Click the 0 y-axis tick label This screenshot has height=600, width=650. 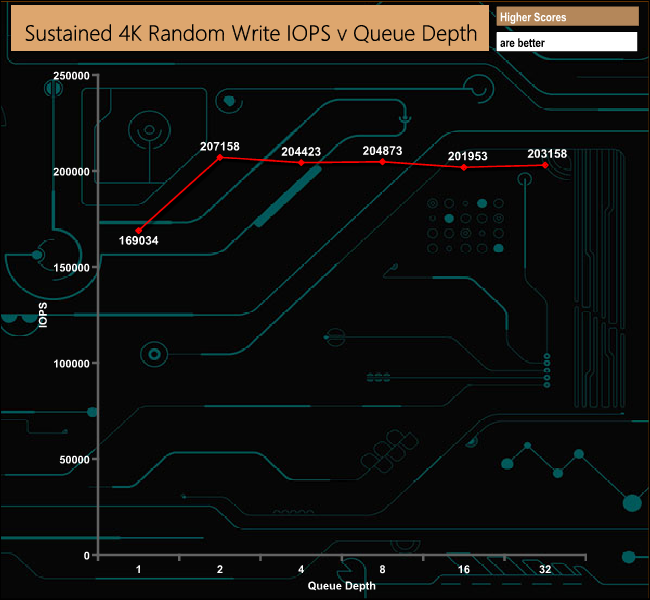click(x=86, y=556)
